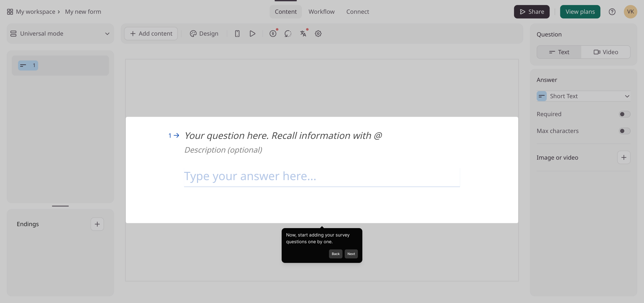Click Next in the tour tooltip

point(351,254)
